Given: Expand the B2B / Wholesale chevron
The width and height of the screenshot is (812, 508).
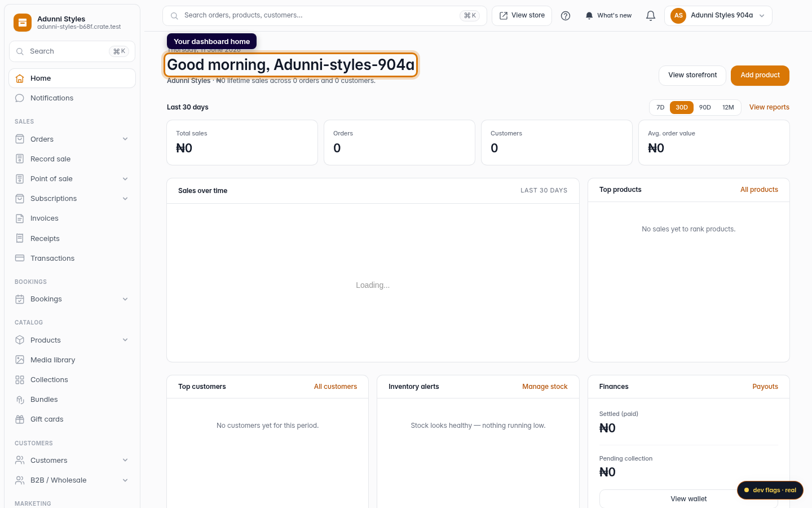Looking at the screenshot, I should pyautogui.click(x=125, y=480).
